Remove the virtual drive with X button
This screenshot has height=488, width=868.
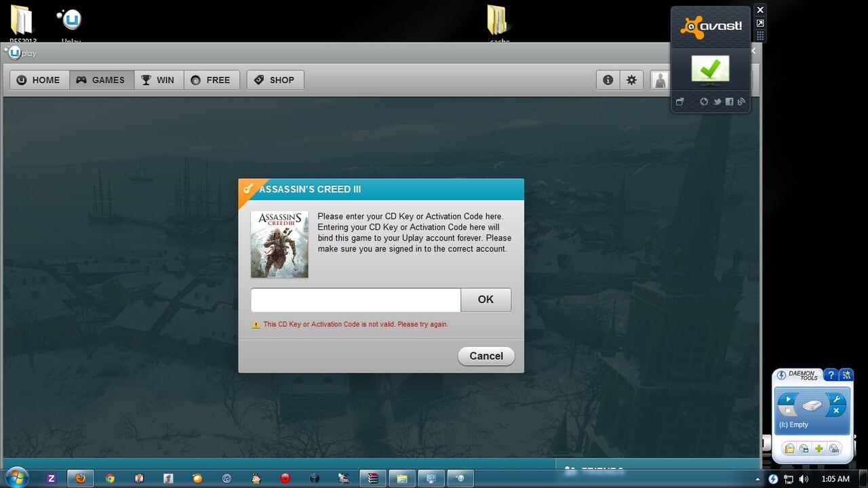click(836, 411)
